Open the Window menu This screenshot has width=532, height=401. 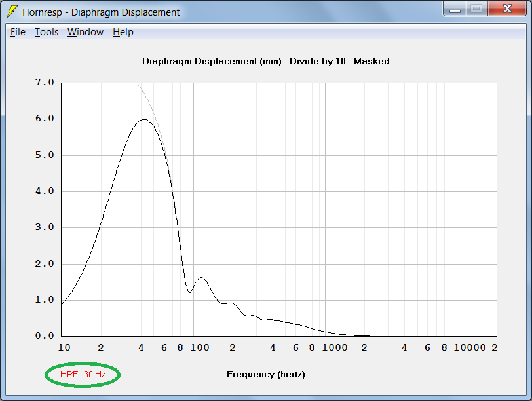(85, 32)
